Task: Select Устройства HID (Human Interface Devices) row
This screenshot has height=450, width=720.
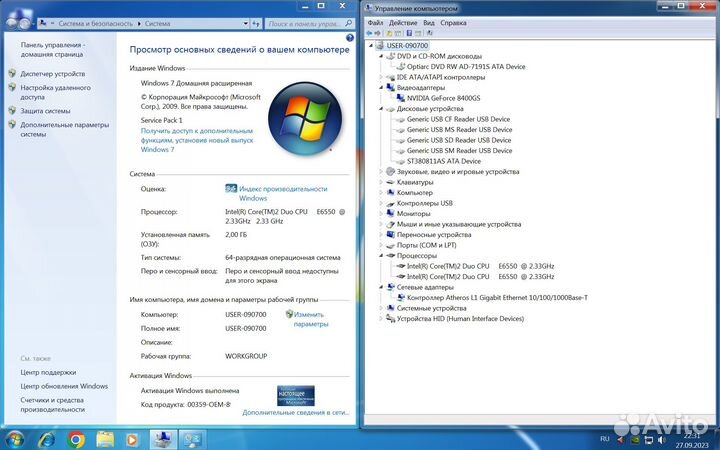Action: click(460, 319)
